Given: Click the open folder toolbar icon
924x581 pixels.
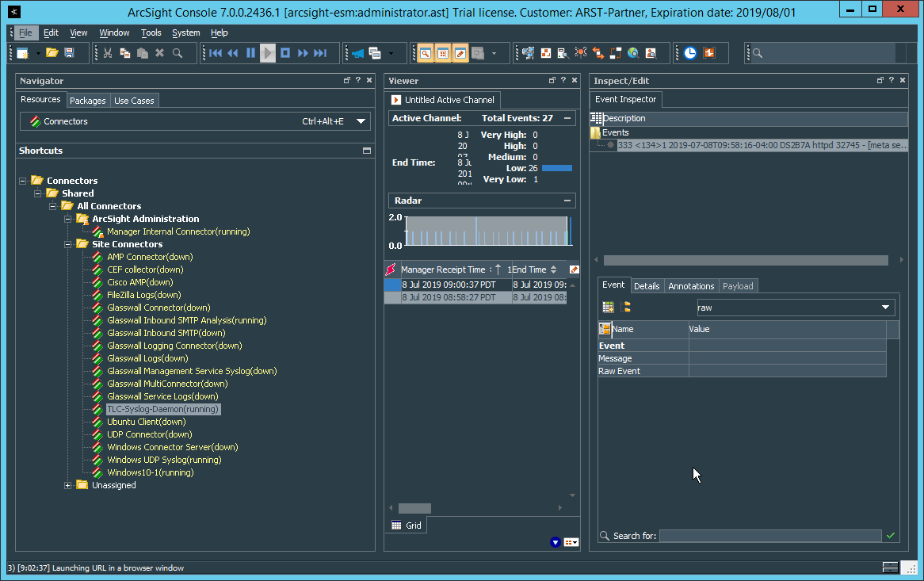Looking at the screenshot, I should tap(52, 53).
